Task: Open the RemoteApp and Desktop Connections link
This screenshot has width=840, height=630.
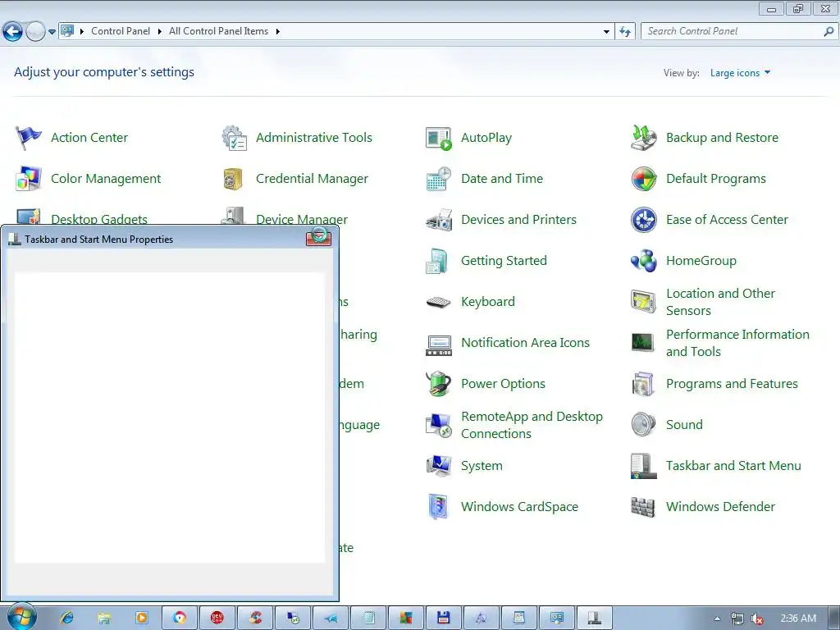Action: [532, 425]
